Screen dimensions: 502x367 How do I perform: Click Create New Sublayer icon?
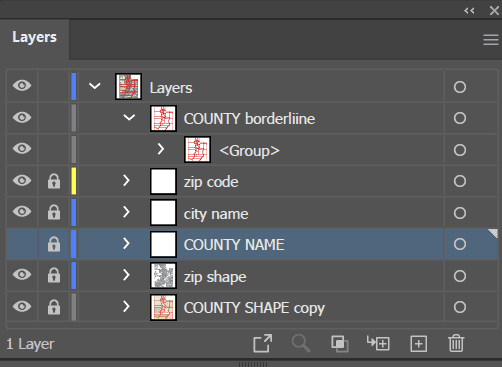click(378, 343)
